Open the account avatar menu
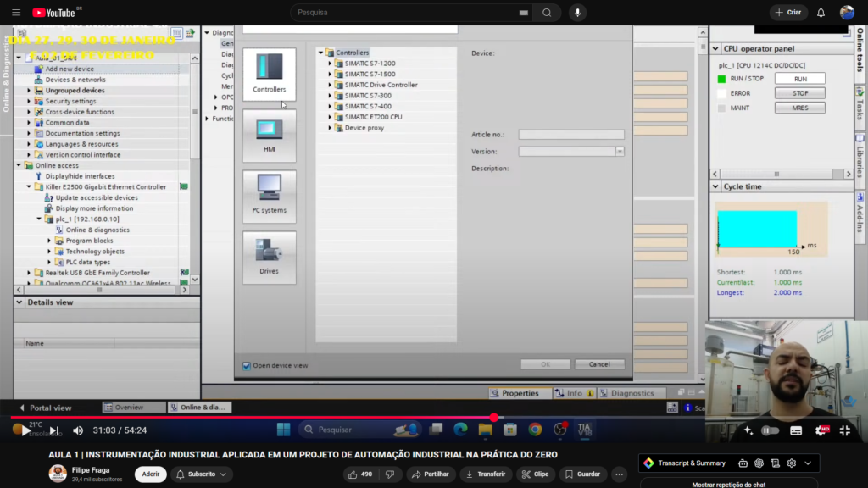This screenshot has width=868, height=488. tap(847, 12)
